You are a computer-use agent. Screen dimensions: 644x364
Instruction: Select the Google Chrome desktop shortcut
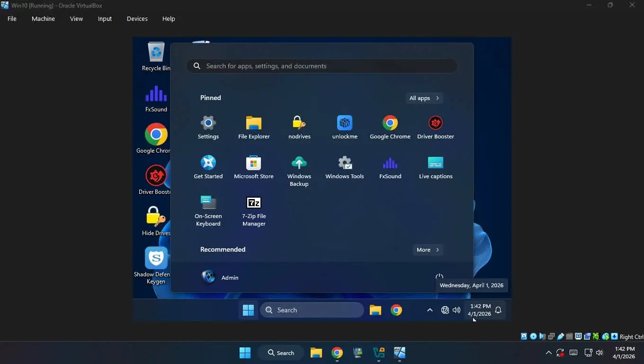[155, 139]
